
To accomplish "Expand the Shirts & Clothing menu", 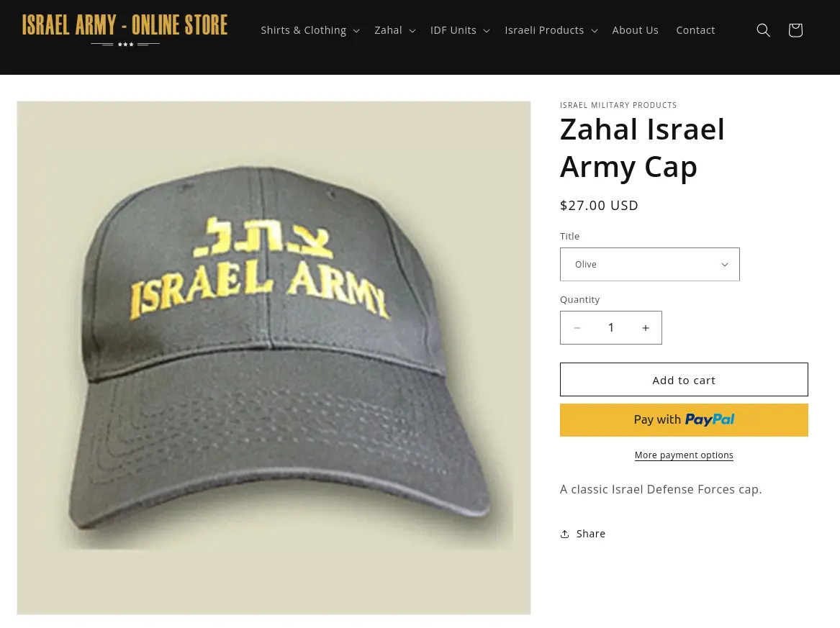I will coord(310,30).
